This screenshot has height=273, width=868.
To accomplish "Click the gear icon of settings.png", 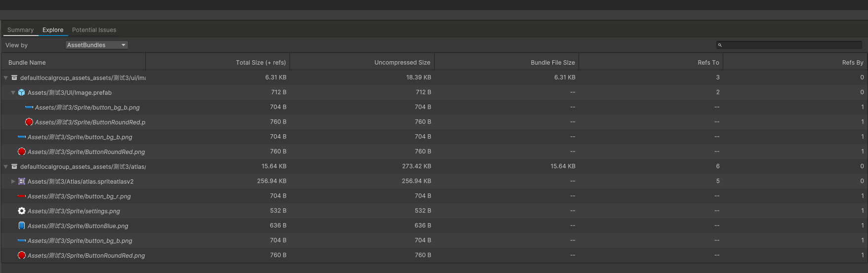I will tap(21, 211).
